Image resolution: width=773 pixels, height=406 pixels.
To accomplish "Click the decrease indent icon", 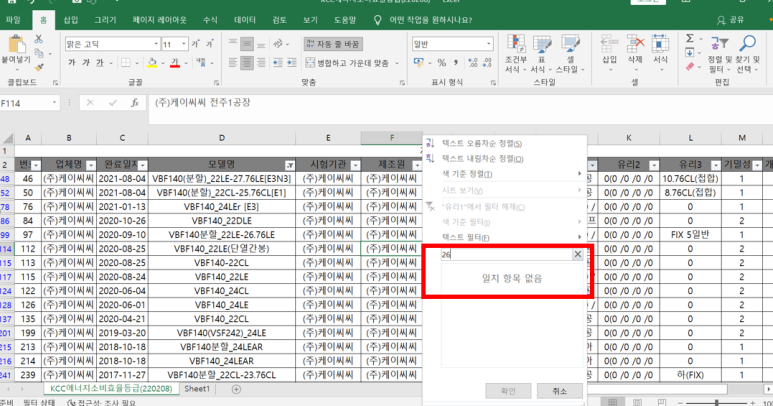I will pos(278,63).
